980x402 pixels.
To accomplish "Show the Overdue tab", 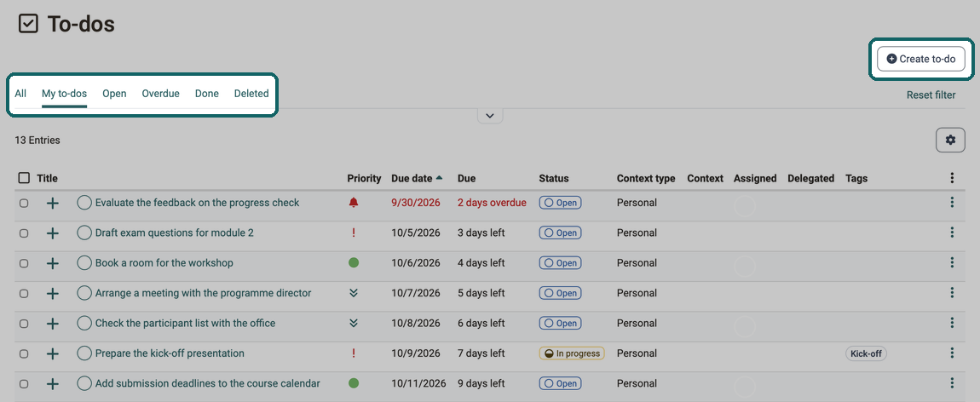I will coord(160,94).
